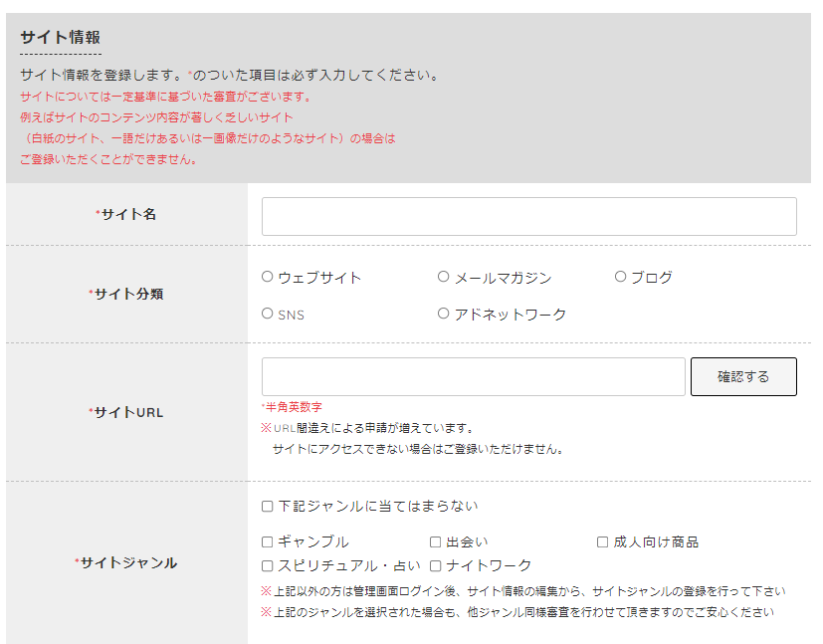Click the 一定基準に基づいた審査 red notice line
The image size is (823, 644).
click(x=166, y=97)
